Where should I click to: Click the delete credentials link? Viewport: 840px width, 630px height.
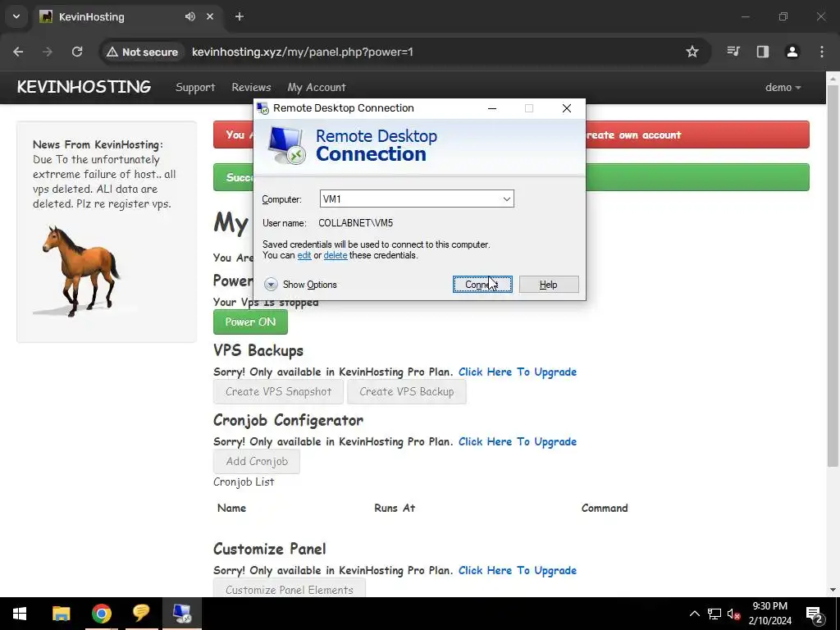pyautogui.click(x=336, y=256)
